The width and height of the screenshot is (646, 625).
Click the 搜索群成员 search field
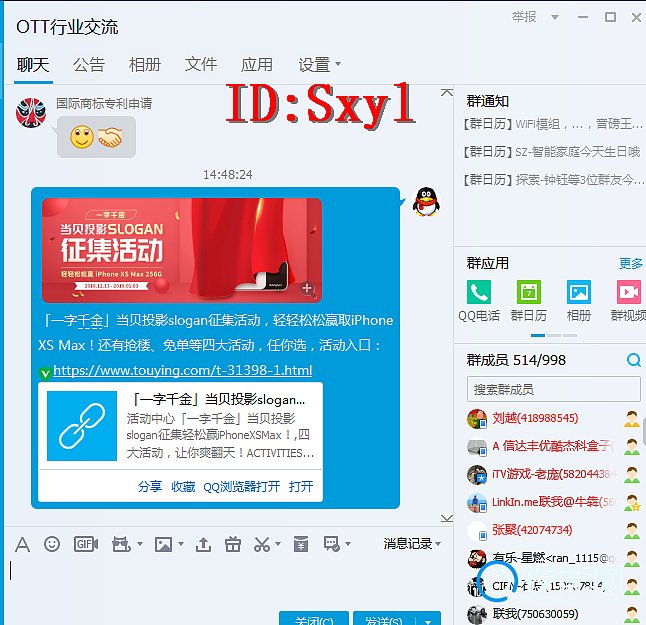click(x=554, y=389)
